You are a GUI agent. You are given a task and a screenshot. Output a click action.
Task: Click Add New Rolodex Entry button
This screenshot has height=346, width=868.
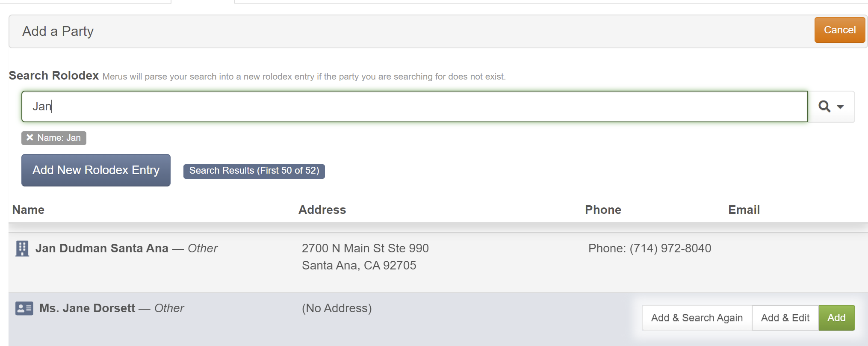(x=96, y=170)
